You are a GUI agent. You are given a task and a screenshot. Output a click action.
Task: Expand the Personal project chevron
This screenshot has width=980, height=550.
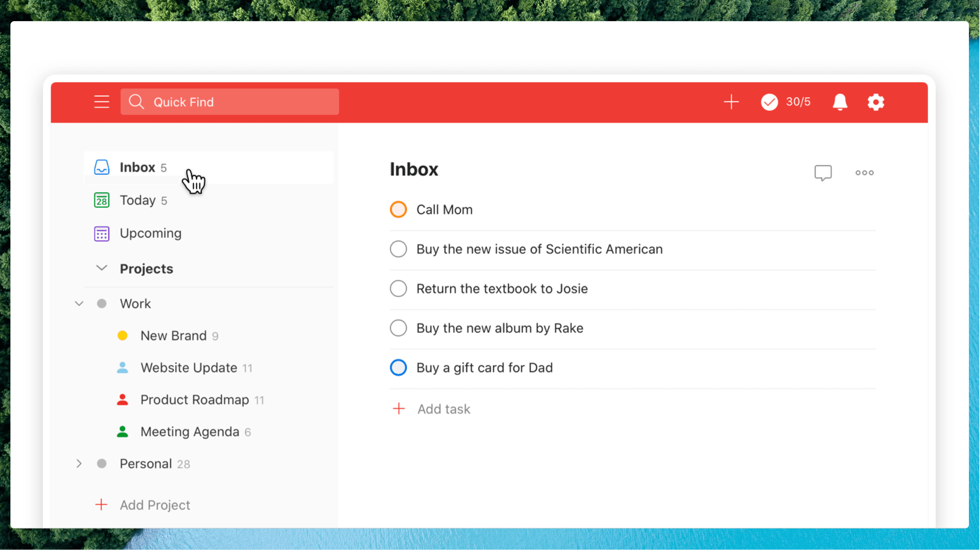79,464
